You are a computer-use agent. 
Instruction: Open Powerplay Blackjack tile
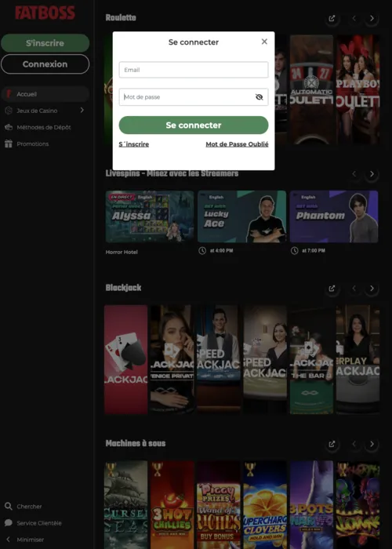tap(358, 359)
